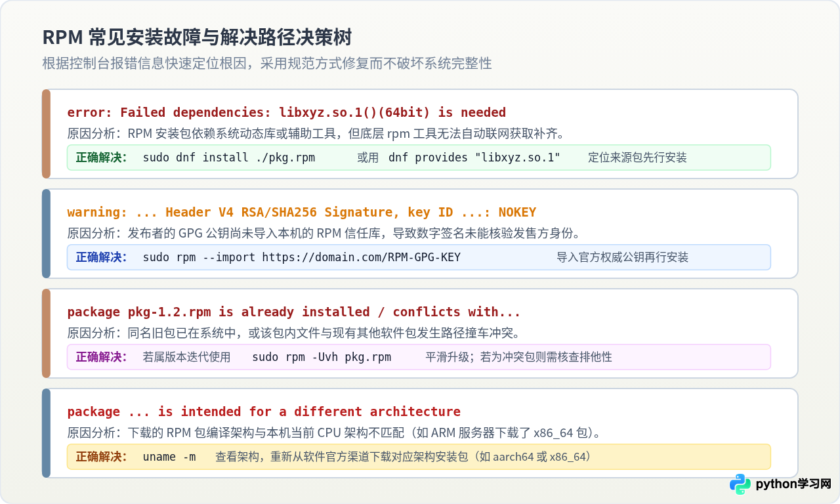Click the "error: Failed dependencies" heading
The height and width of the screenshot is (504, 840).
(287, 112)
